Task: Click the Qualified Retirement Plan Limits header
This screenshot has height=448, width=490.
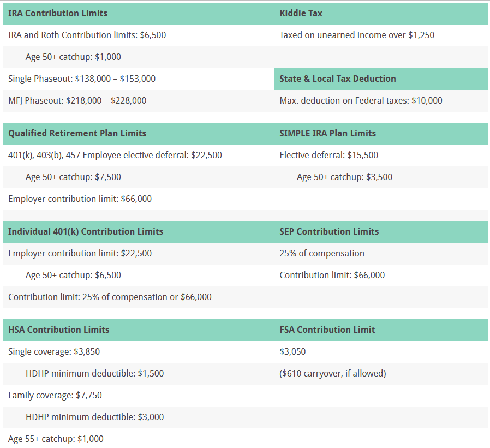Action: pyautogui.click(x=77, y=133)
